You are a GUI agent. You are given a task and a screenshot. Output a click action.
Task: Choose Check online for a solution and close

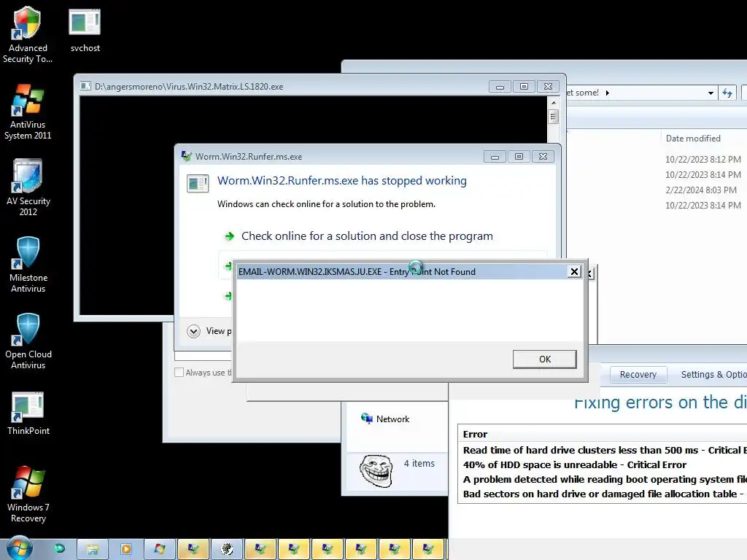[367, 236]
